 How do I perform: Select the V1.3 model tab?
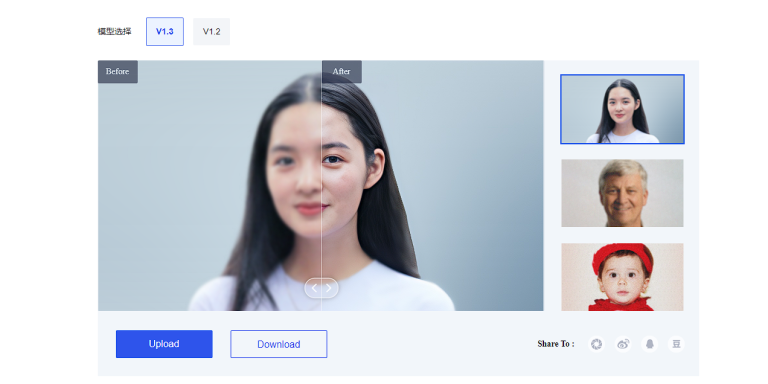(x=165, y=32)
